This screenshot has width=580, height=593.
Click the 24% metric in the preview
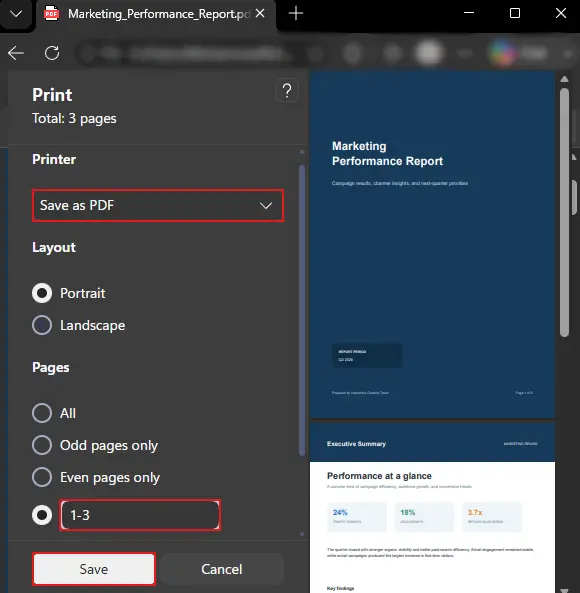pos(340,512)
